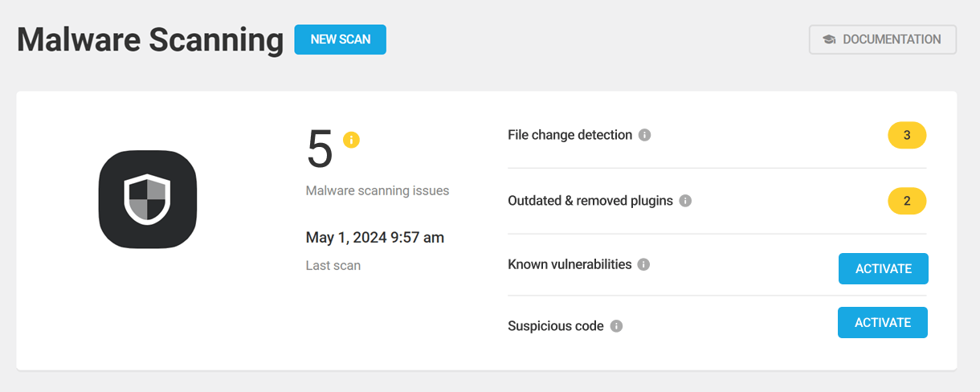Click the Last scan caption
The height and width of the screenshot is (392, 980).
point(333,265)
